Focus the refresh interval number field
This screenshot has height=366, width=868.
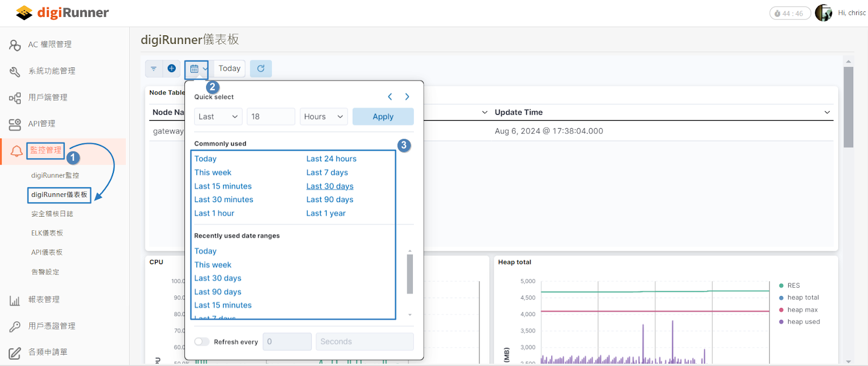(287, 342)
